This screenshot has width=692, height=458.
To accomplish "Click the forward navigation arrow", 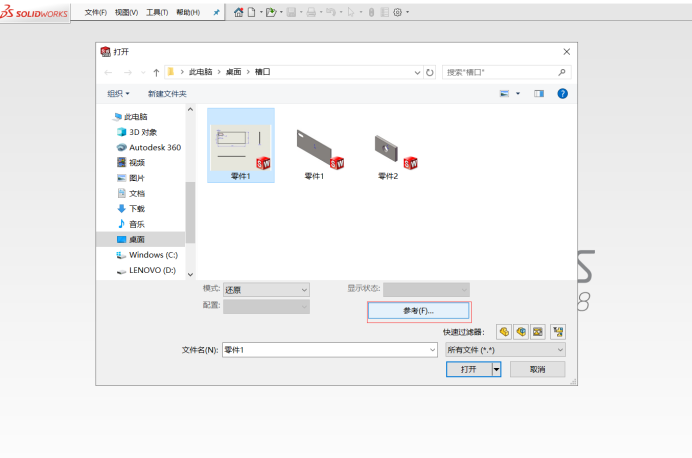I will click(128, 72).
